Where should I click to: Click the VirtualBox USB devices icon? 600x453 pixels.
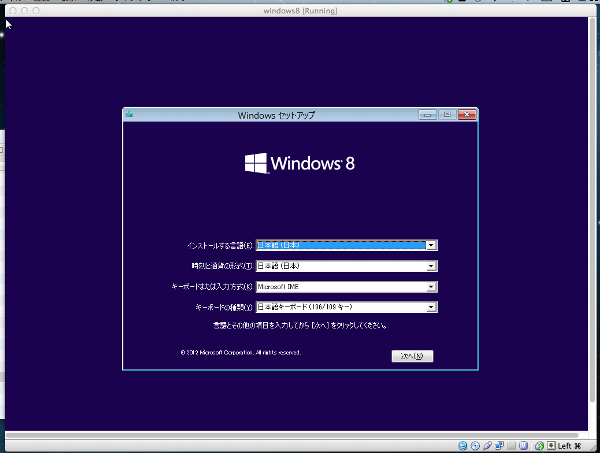click(x=487, y=446)
